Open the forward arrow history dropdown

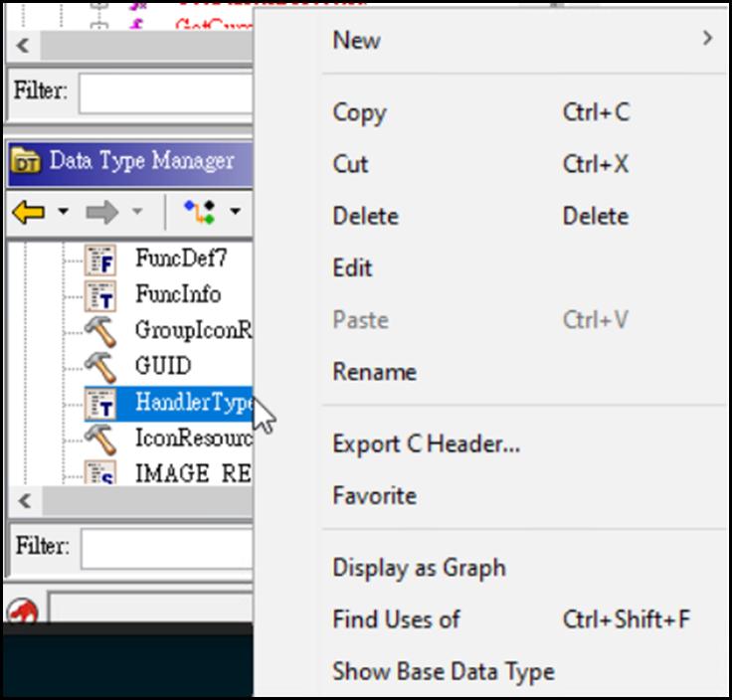pos(137,212)
